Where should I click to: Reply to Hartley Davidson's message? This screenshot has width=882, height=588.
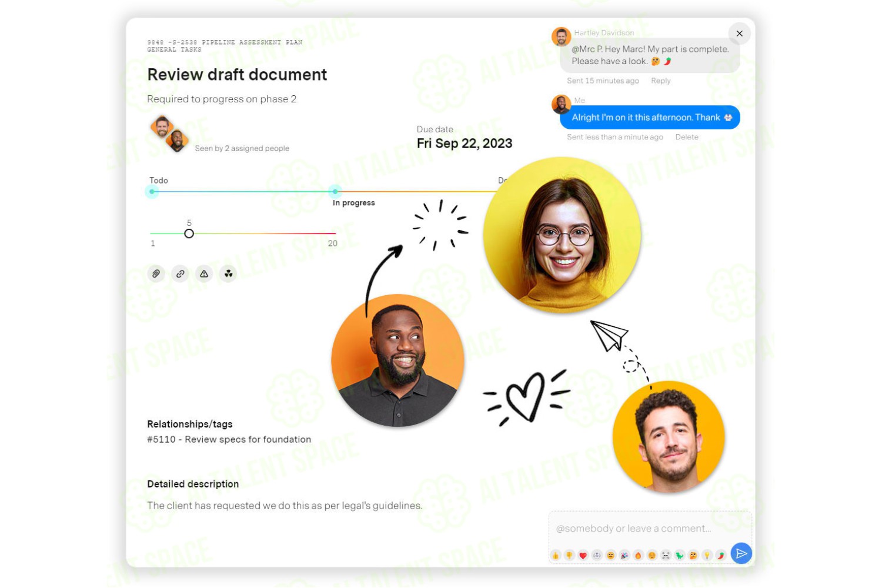pos(660,81)
